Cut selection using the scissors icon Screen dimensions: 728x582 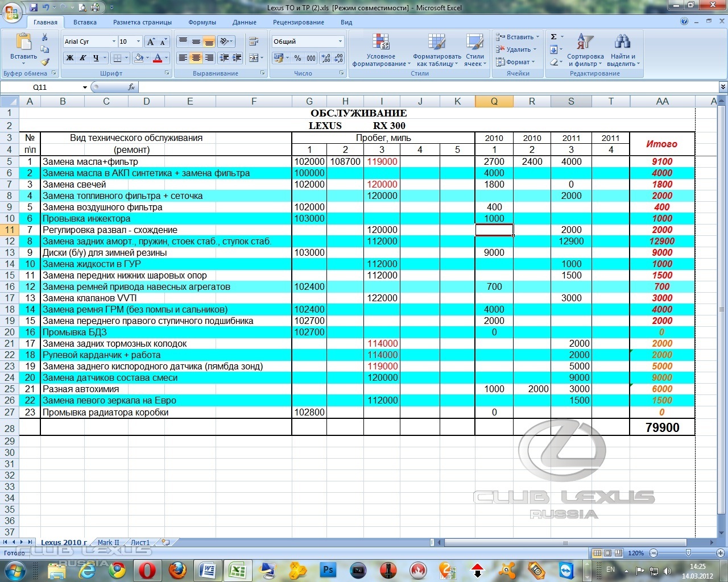[x=45, y=38]
